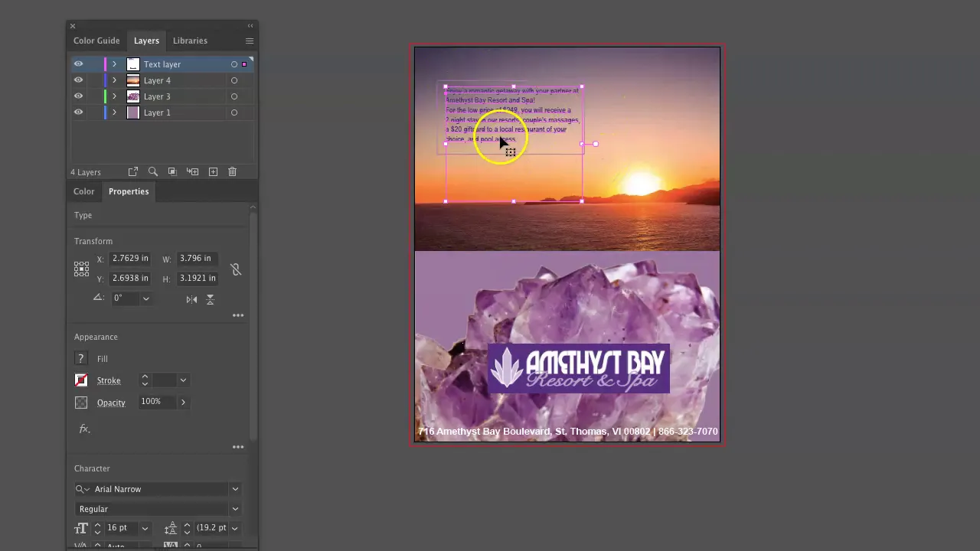Image resolution: width=980 pixels, height=551 pixels.
Task: Expand Layer 3 contents
Action: 114,96
